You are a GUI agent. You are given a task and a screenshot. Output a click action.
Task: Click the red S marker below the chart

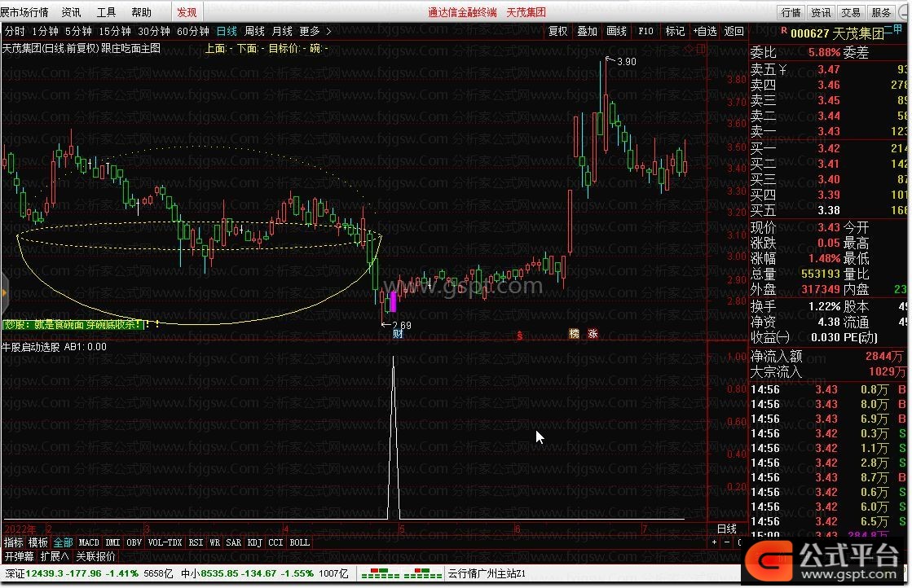519,336
